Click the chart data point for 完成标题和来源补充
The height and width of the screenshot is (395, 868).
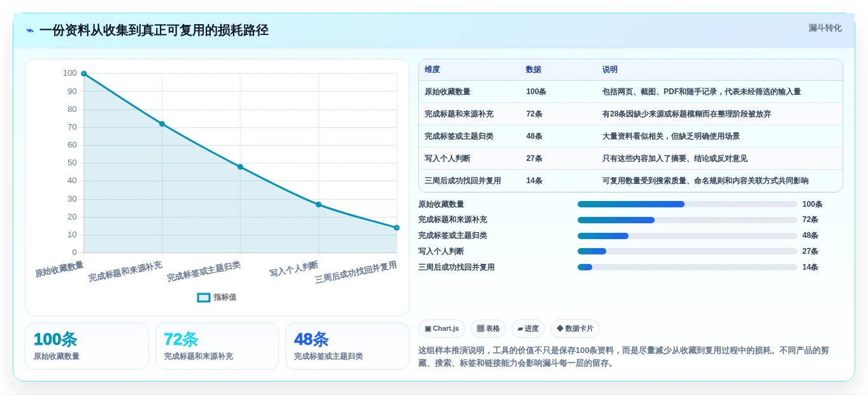(162, 124)
